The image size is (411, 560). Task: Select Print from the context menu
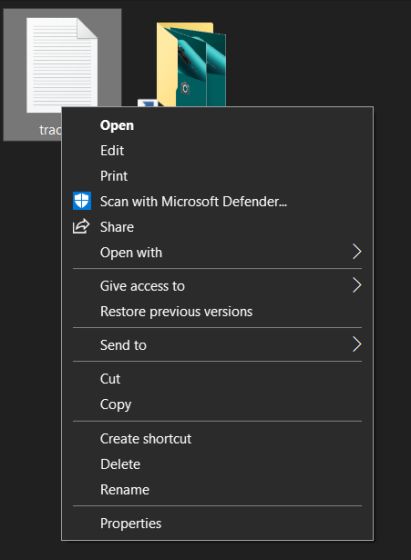[x=217, y=176]
